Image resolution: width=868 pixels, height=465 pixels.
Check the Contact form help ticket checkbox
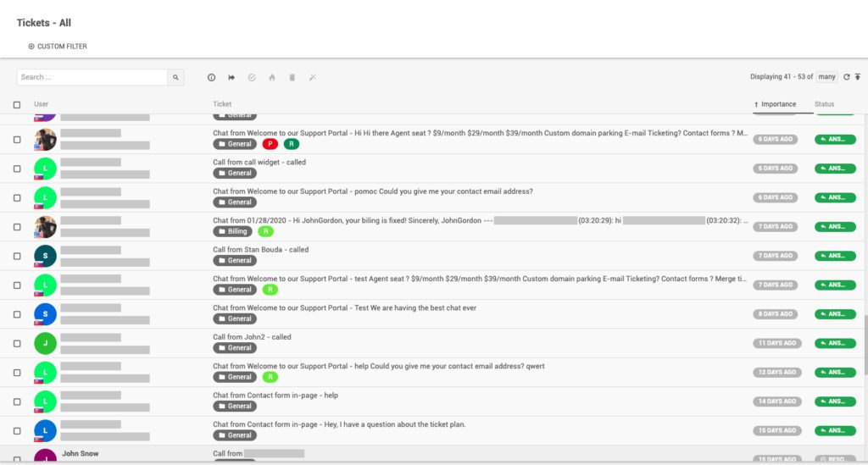click(x=17, y=402)
